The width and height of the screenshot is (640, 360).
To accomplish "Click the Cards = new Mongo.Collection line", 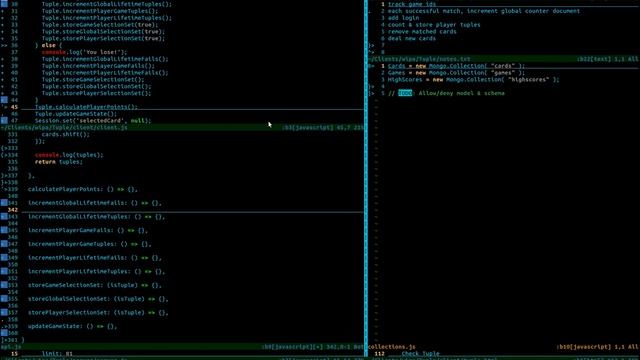I will click(456, 66).
